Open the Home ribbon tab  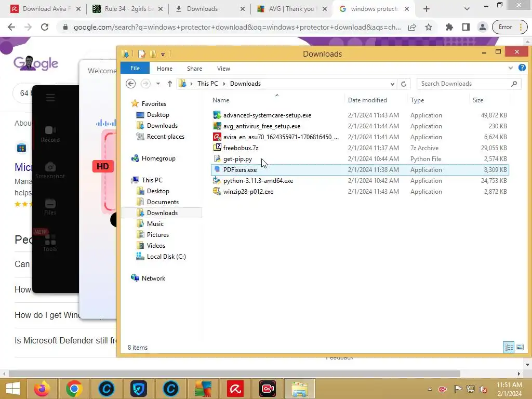165,69
